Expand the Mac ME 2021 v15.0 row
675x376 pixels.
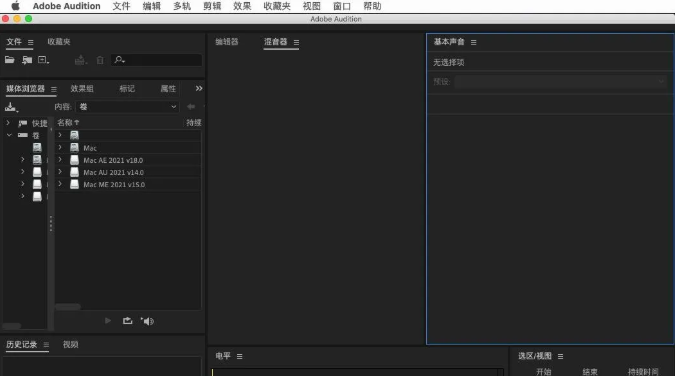tap(60, 184)
